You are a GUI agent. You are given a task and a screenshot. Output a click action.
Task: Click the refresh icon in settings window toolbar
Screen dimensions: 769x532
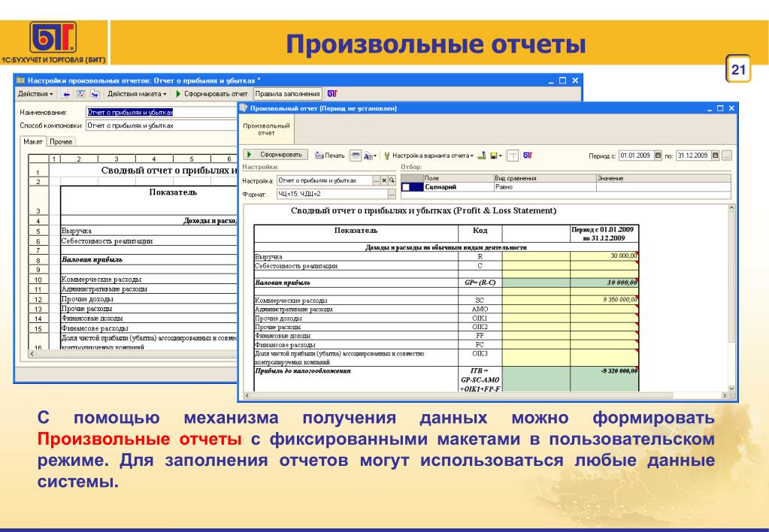81,94
